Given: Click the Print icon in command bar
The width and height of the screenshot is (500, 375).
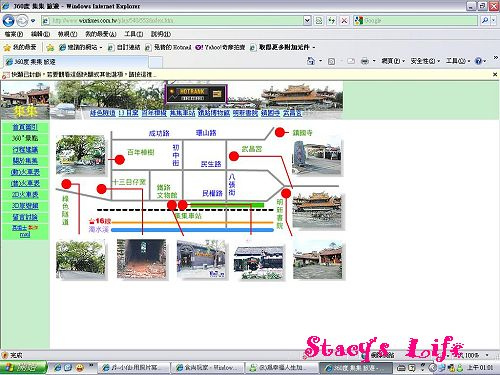Looking at the screenshot, I should click(365, 61).
